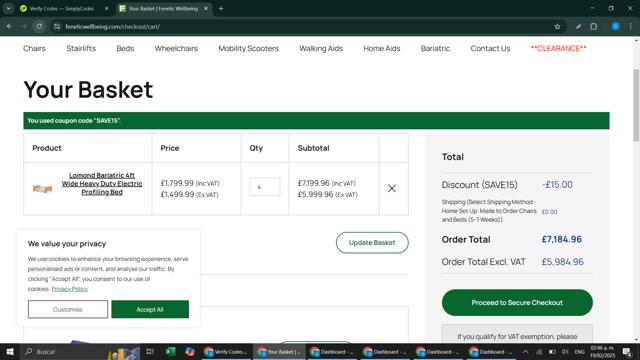Click the address bar URL

point(113,27)
